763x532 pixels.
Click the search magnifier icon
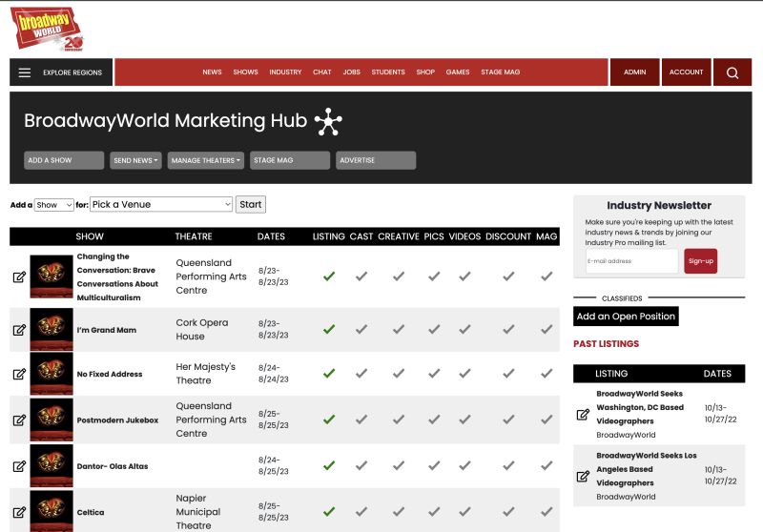click(732, 72)
